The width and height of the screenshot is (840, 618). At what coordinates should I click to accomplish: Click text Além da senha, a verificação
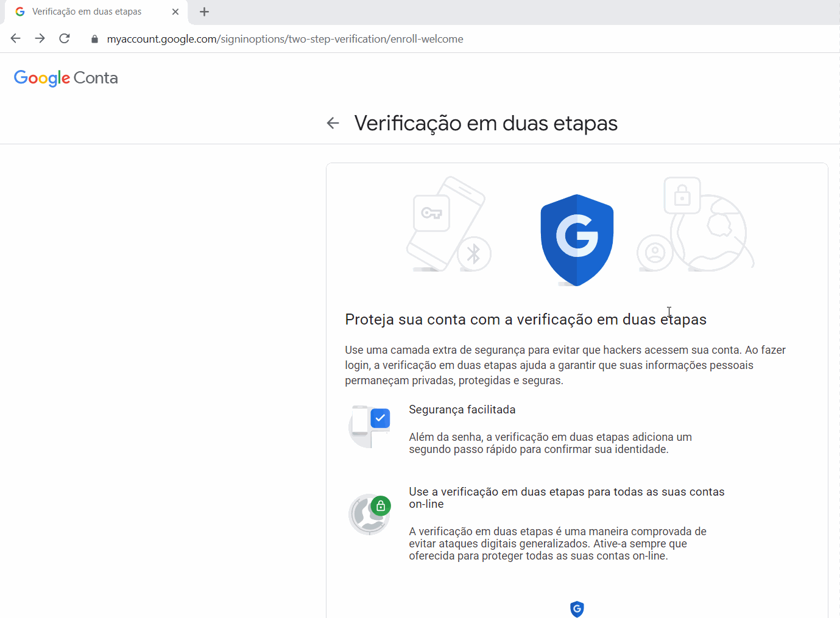[x=551, y=443]
